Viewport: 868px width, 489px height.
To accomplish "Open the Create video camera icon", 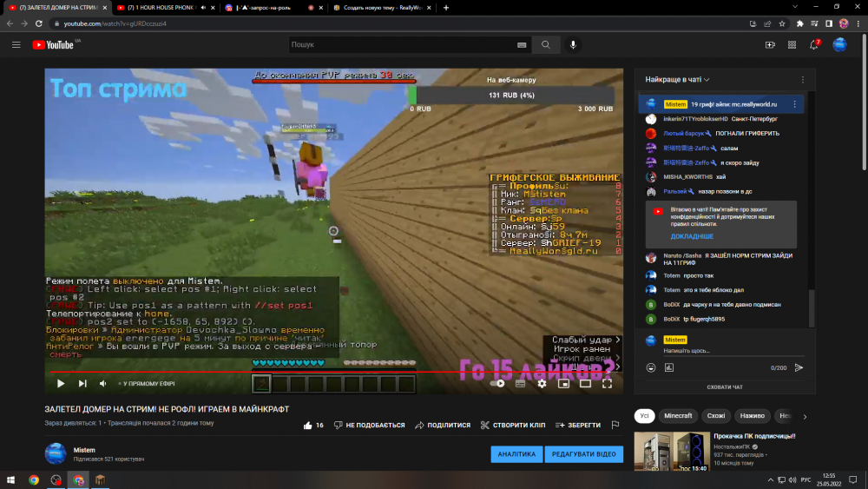I will [x=770, y=45].
